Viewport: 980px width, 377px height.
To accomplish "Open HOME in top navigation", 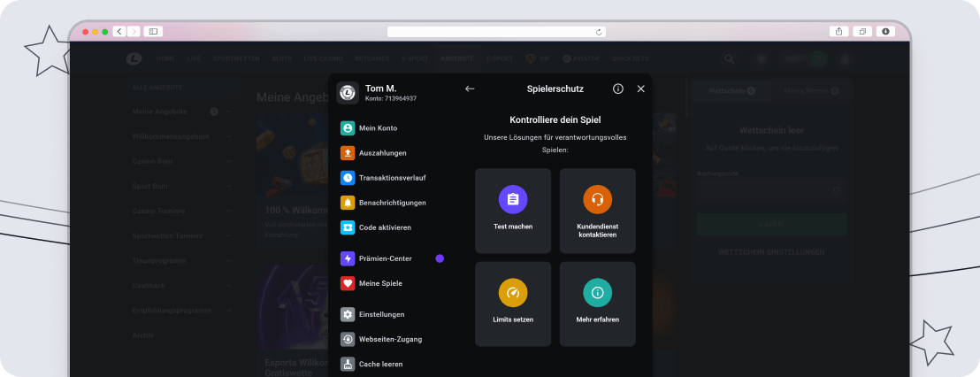I will tap(165, 58).
